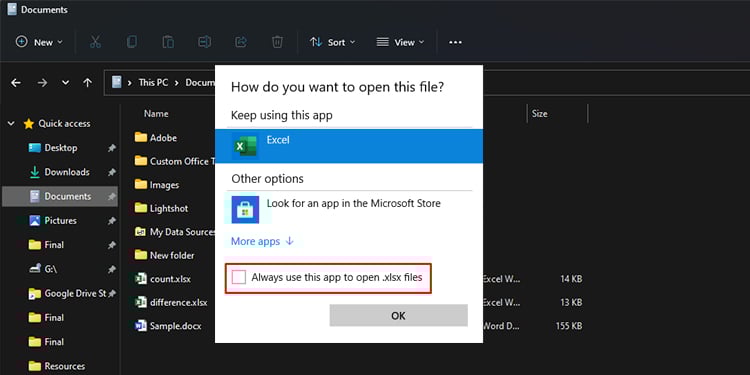
Task: Click the Copy icon in toolbar
Action: coord(132,42)
